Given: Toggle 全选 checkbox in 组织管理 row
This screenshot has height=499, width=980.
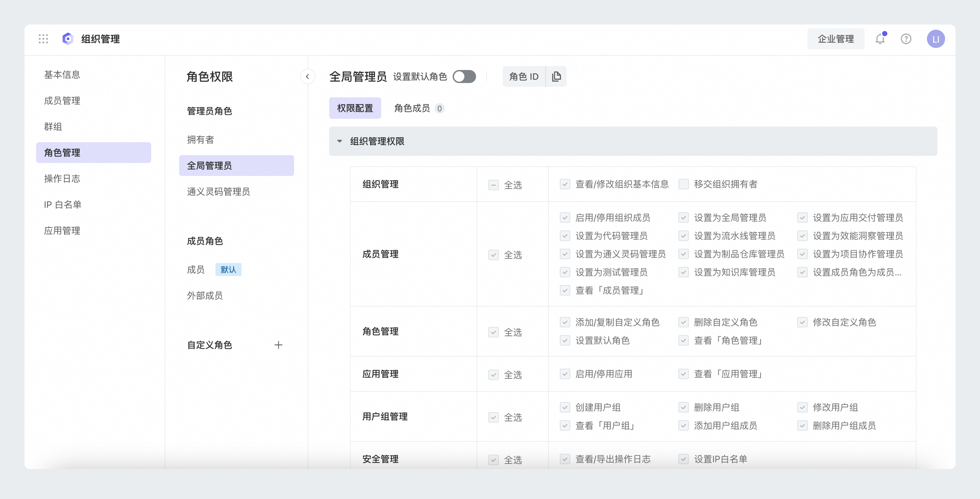Looking at the screenshot, I should (493, 185).
